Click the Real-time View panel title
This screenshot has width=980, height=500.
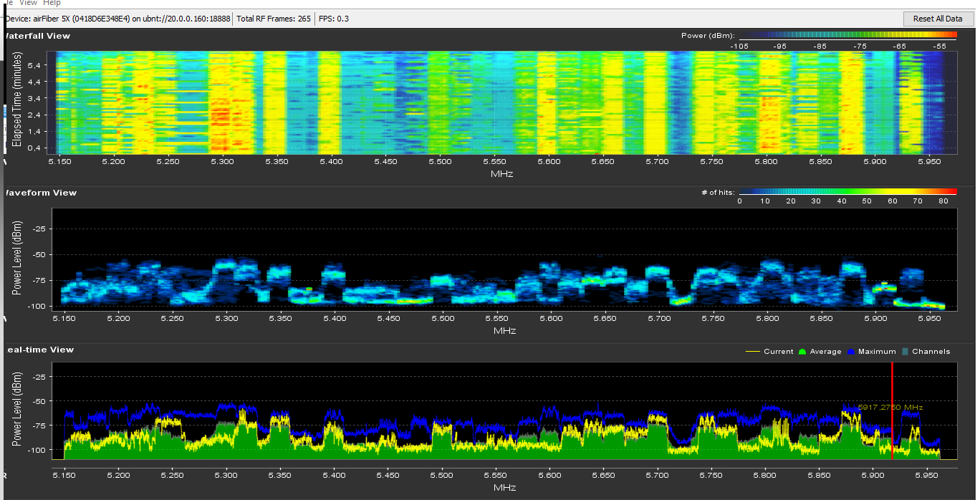(39, 350)
